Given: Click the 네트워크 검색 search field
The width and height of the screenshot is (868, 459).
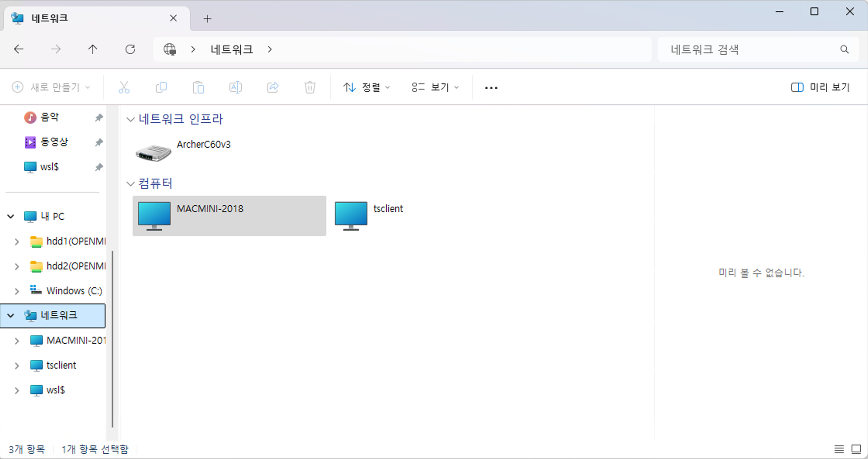Looking at the screenshot, I should coord(758,50).
